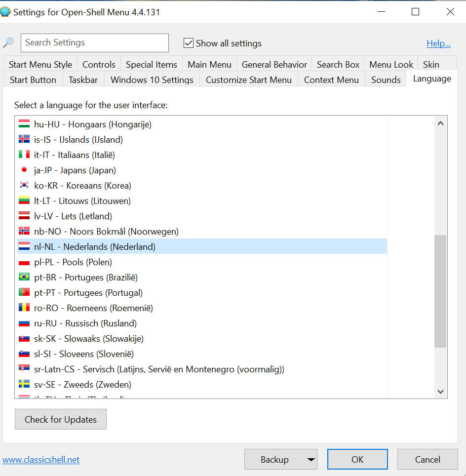Open the Sounds tab
The image size is (466, 476).
click(386, 79)
